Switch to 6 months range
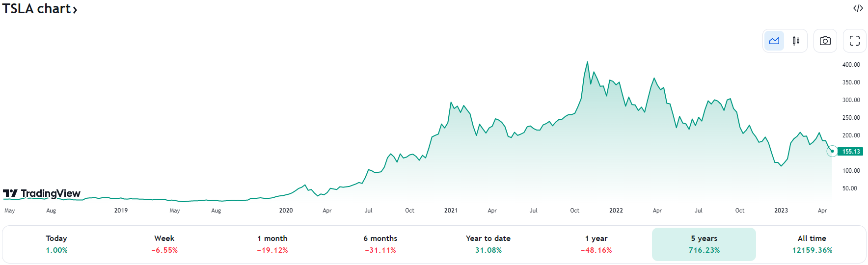 tap(380, 244)
